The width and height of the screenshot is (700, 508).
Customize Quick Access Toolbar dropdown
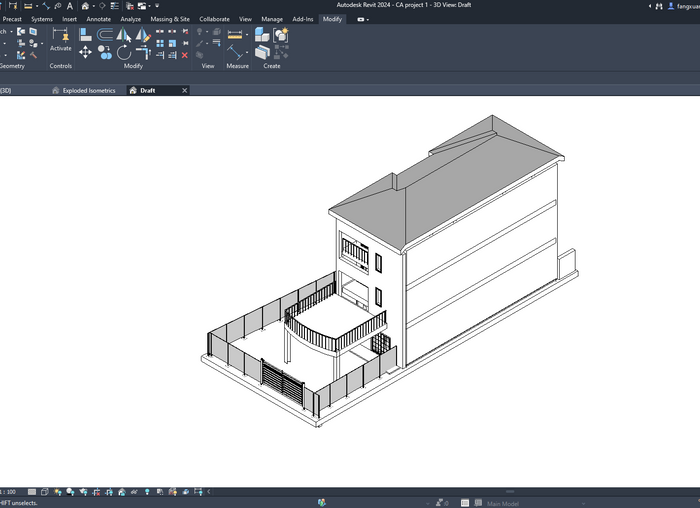pos(157,6)
